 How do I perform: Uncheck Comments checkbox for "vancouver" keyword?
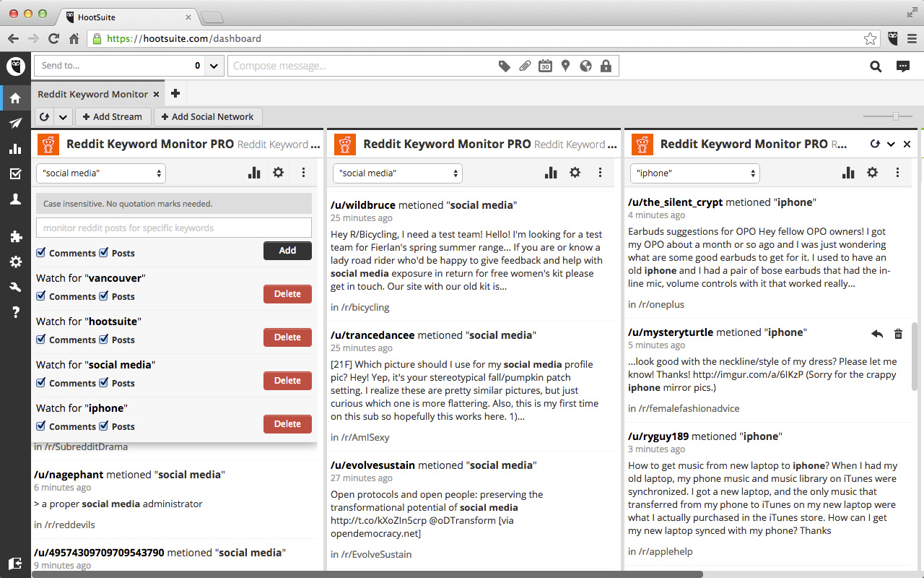point(41,296)
